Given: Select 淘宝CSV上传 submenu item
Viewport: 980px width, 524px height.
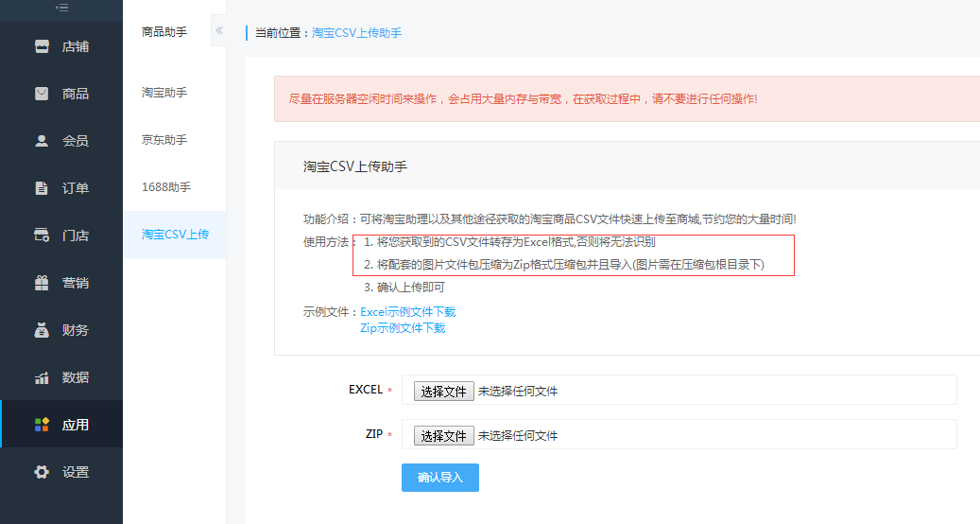Looking at the screenshot, I should 175,235.
